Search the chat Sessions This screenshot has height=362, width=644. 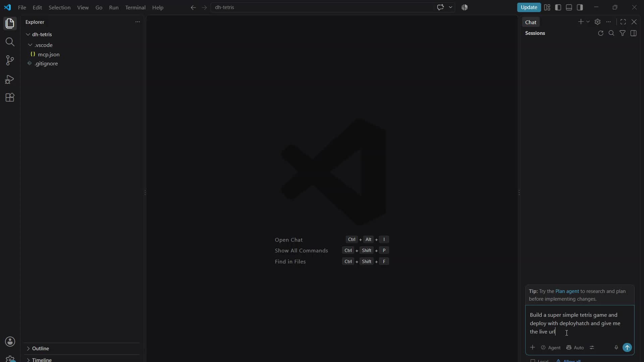click(x=611, y=33)
